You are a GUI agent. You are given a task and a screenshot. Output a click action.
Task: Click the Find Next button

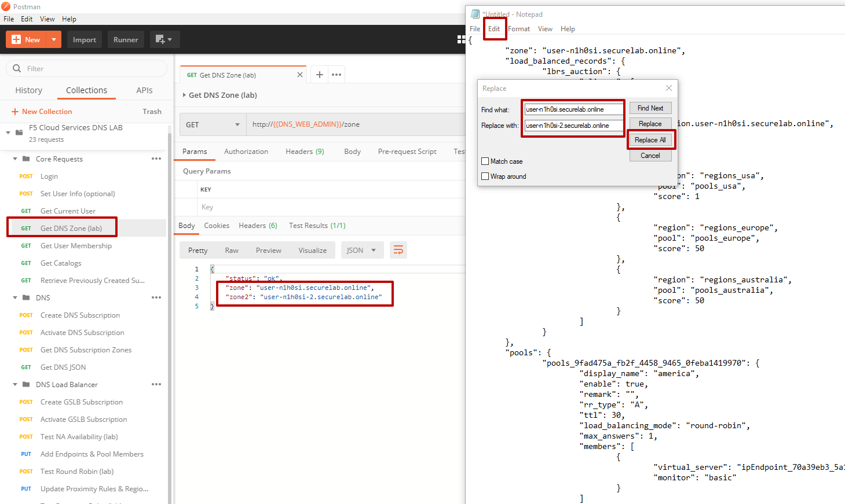coord(650,108)
